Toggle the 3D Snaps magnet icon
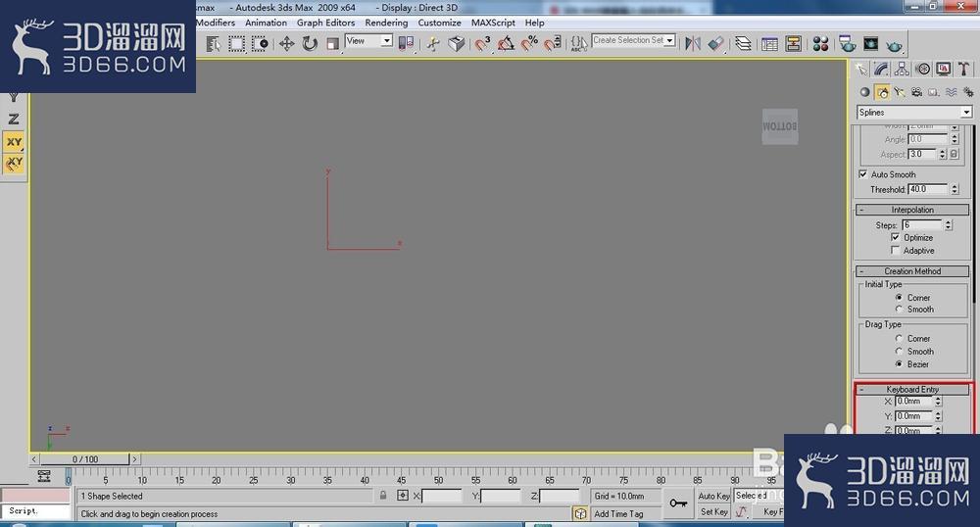 (x=482, y=44)
